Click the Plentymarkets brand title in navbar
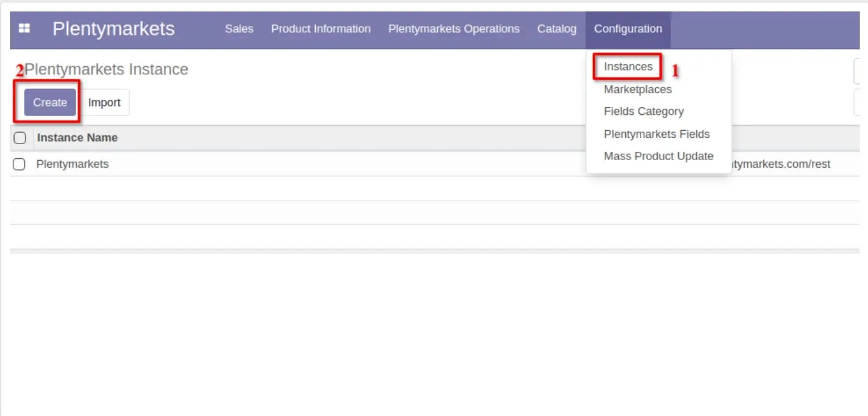 point(113,29)
